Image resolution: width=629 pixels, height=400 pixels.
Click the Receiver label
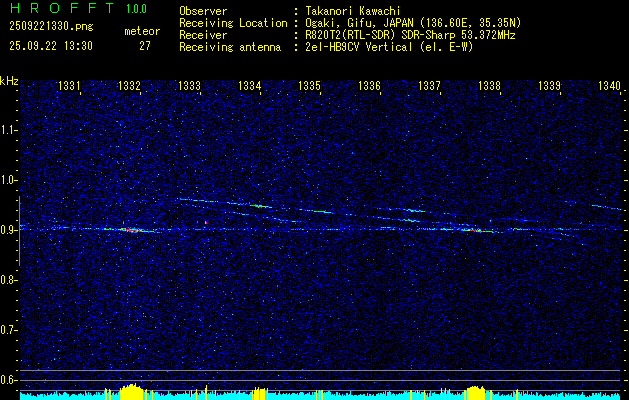click(x=203, y=35)
